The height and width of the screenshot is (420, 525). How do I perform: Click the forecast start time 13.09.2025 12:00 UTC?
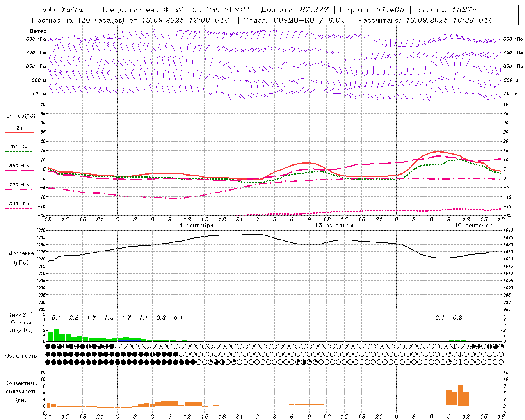pyautogui.click(x=185, y=20)
